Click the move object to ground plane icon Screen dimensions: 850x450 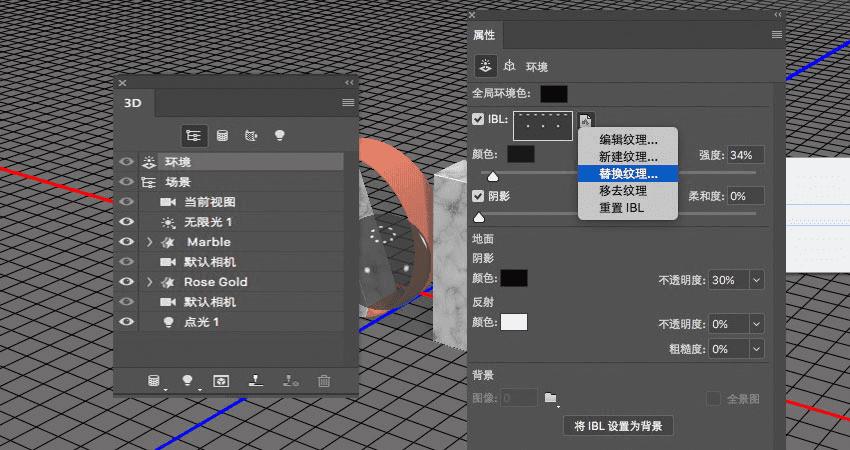click(255, 381)
